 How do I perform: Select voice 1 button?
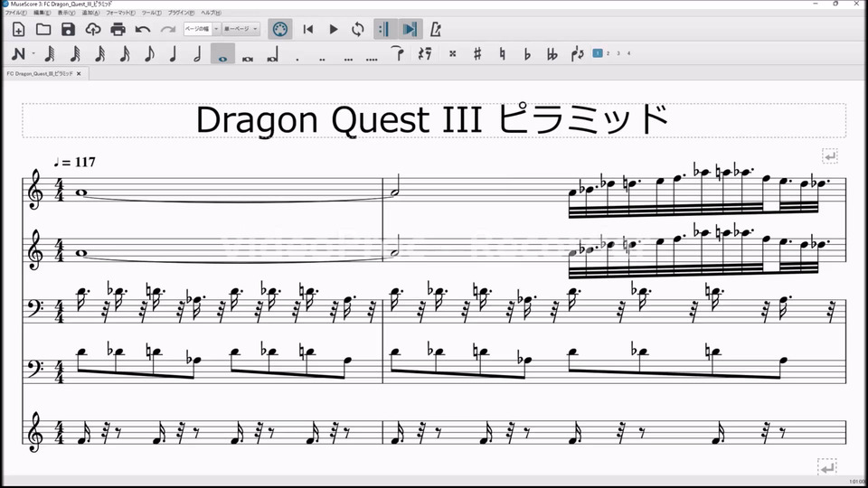click(x=598, y=53)
